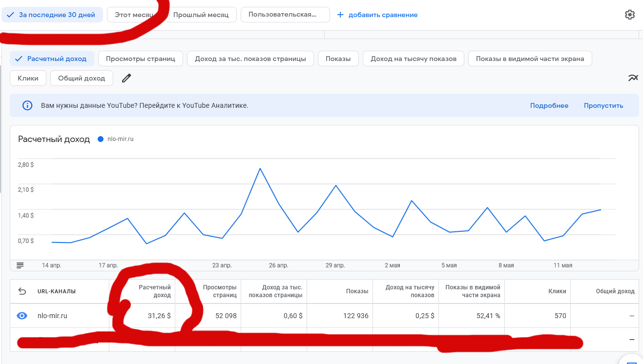Click the '5 мая' date on the chart axis

click(449, 265)
